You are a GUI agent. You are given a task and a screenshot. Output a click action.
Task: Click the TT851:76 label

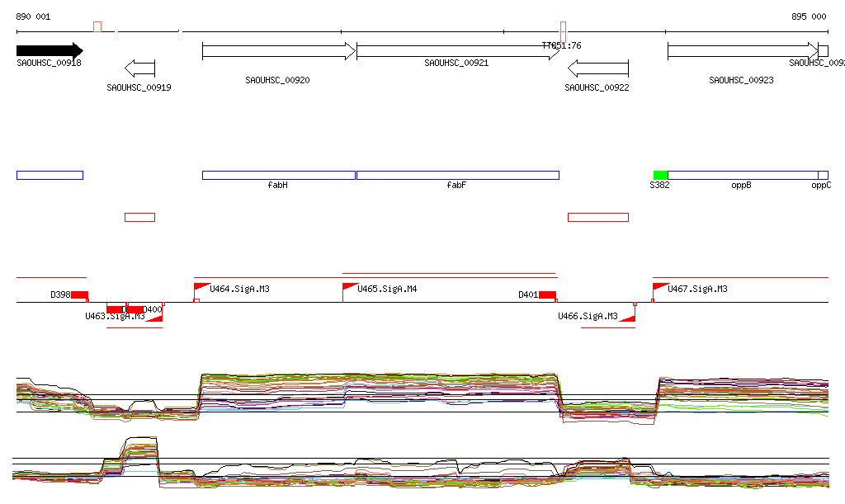pyautogui.click(x=561, y=45)
